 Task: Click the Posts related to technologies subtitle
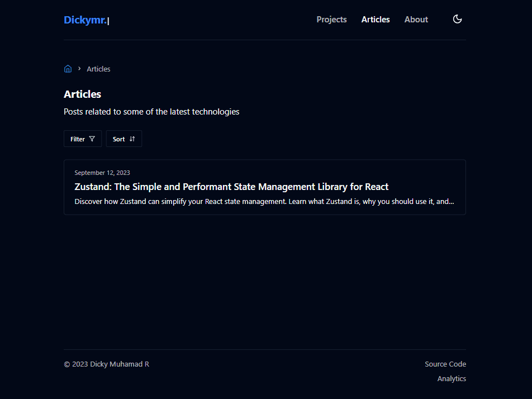[151, 112]
